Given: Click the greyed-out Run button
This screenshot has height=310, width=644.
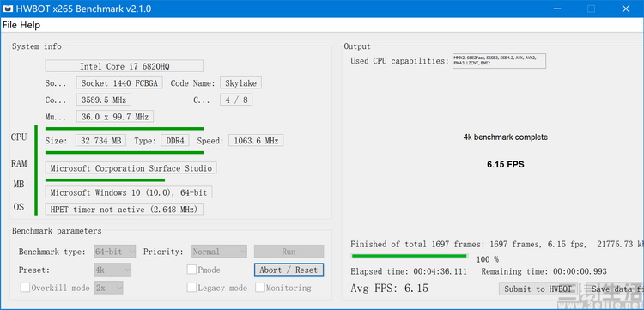Looking at the screenshot, I should click(x=289, y=252).
